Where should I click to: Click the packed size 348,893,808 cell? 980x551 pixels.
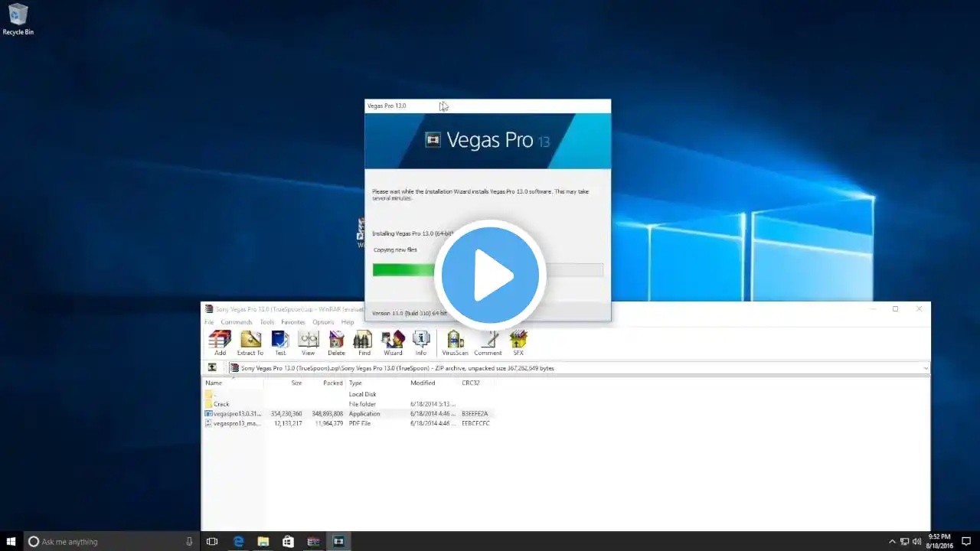328,414
